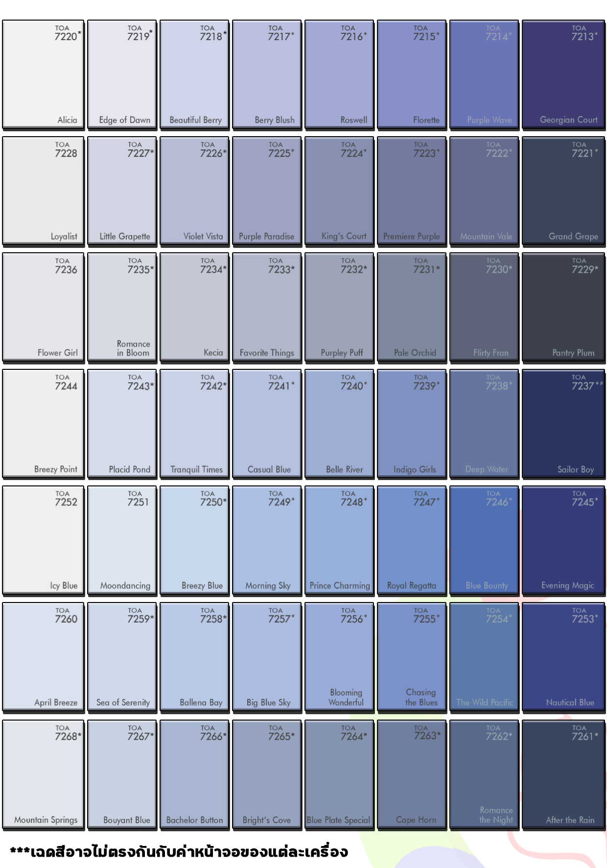Click the Evening Magic 7245 swatch

(563, 540)
